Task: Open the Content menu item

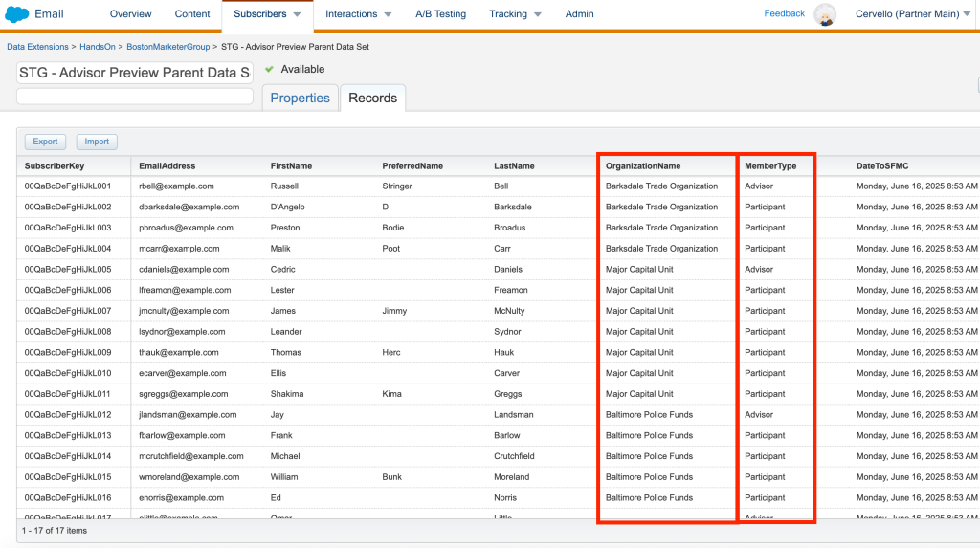Action: pyautogui.click(x=192, y=14)
